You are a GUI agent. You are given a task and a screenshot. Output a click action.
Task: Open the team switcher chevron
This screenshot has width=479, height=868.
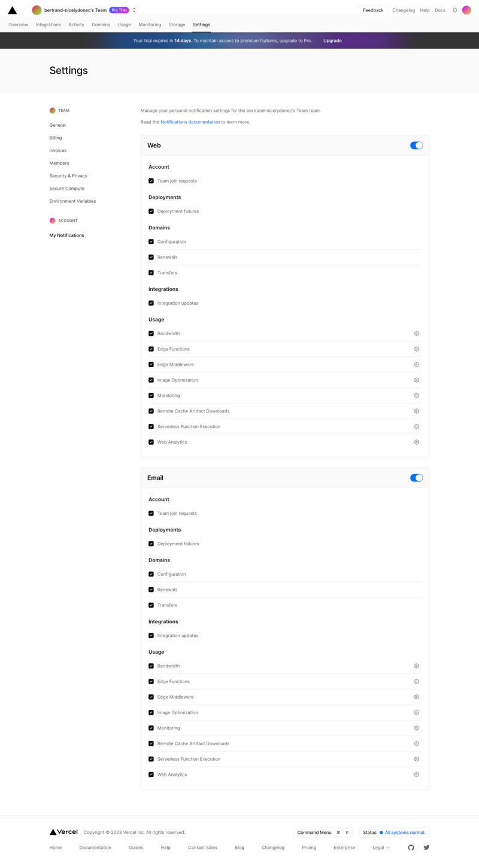(134, 10)
